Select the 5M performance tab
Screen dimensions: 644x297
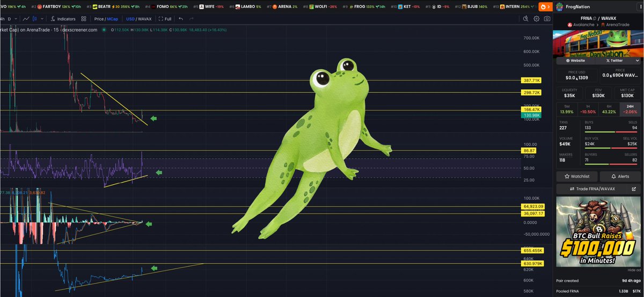[567, 109]
